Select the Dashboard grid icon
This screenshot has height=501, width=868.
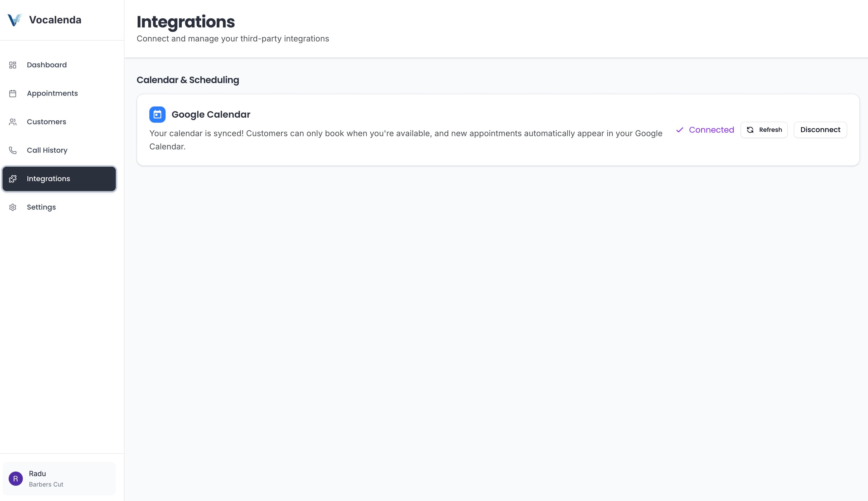click(x=13, y=65)
